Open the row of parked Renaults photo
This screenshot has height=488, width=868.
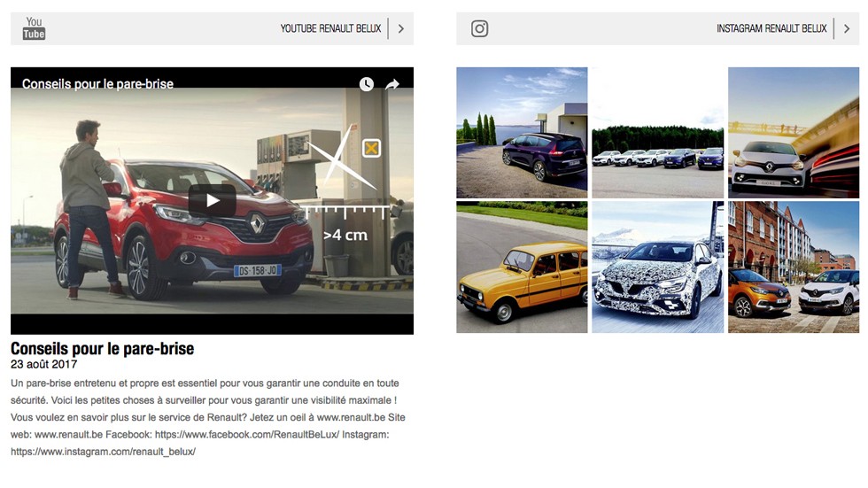point(657,133)
